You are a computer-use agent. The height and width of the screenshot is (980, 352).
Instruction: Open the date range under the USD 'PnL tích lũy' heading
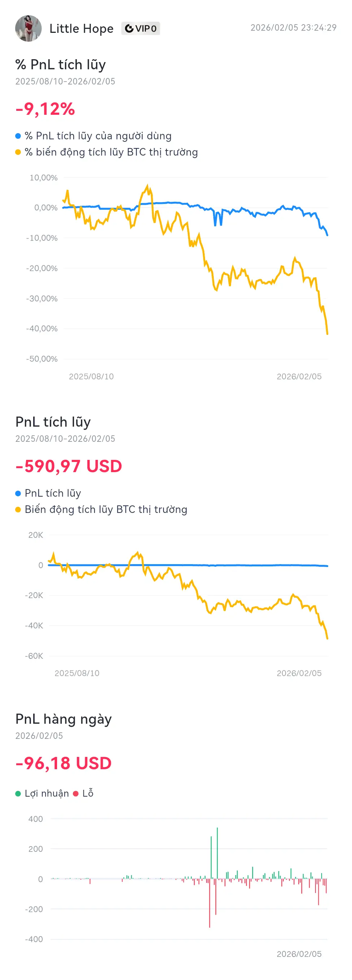click(65, 439)
